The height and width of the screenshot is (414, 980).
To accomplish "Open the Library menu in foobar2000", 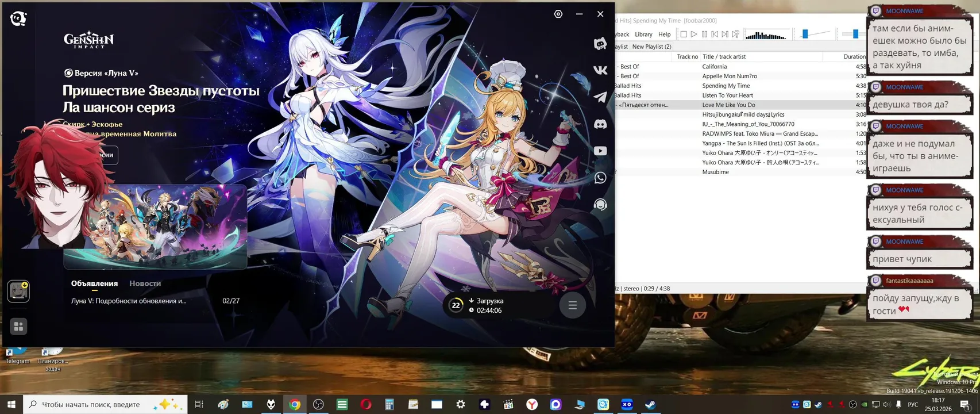I will (643, 34).
